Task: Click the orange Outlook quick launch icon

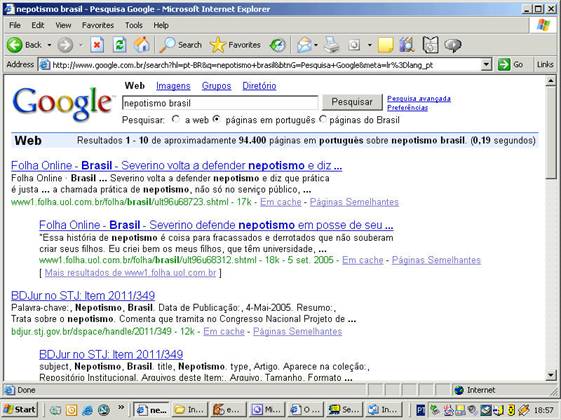Action: (71, 410)
